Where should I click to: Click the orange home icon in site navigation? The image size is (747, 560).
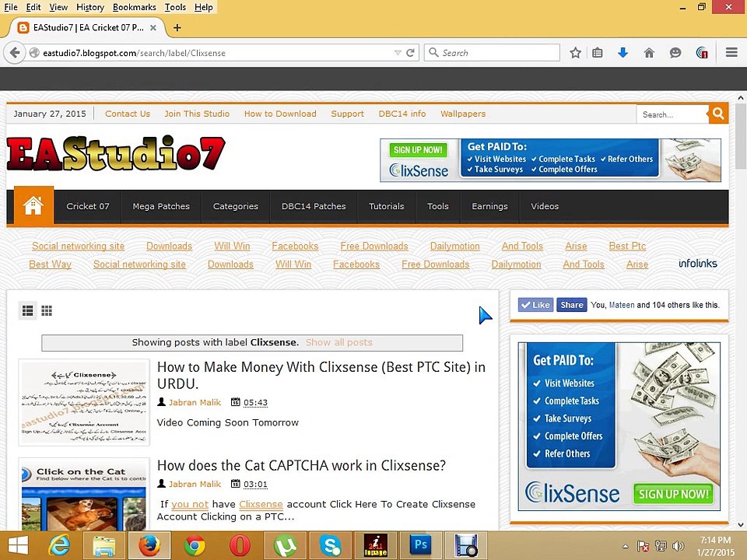33,206
